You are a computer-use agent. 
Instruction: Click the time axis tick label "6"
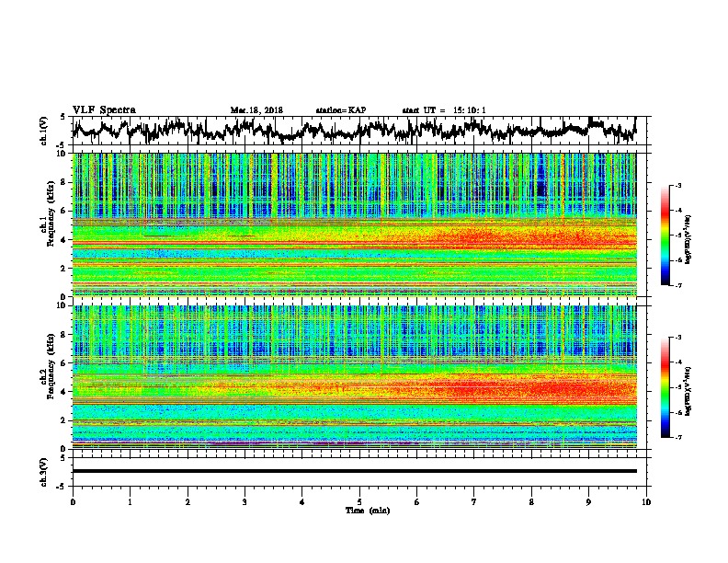(x=417, y=502)
